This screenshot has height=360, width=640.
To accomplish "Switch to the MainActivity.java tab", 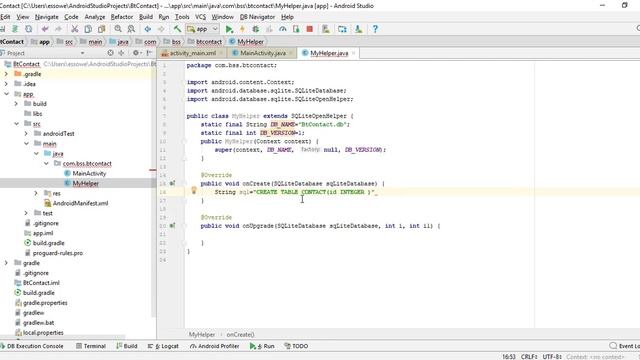I will tap(263, 53).
